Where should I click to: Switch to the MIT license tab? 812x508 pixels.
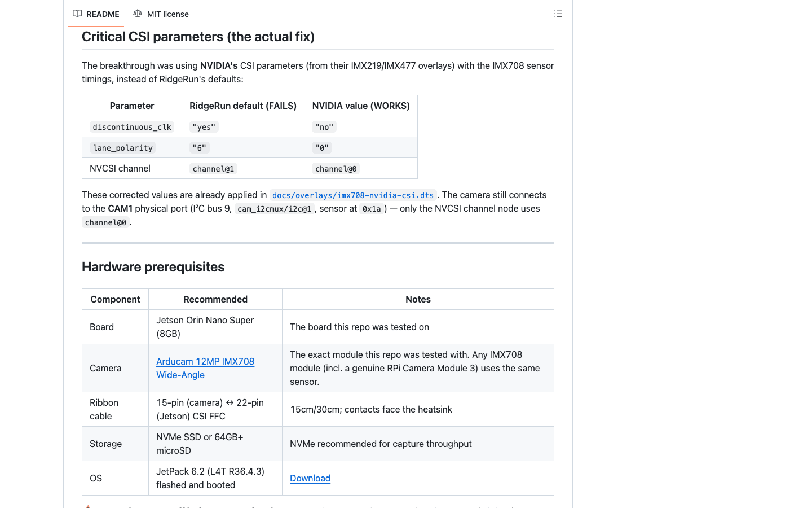(161, 14)
